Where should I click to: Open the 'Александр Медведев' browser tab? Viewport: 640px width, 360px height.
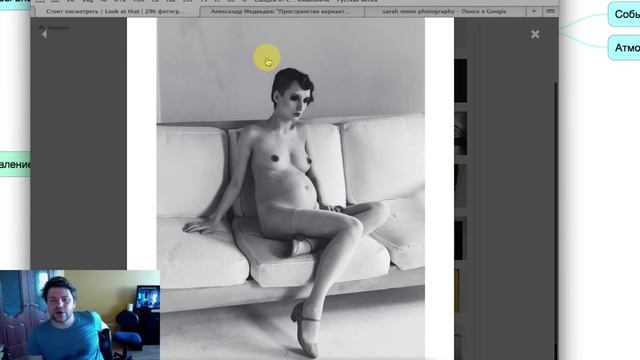(x=282, y=11)
